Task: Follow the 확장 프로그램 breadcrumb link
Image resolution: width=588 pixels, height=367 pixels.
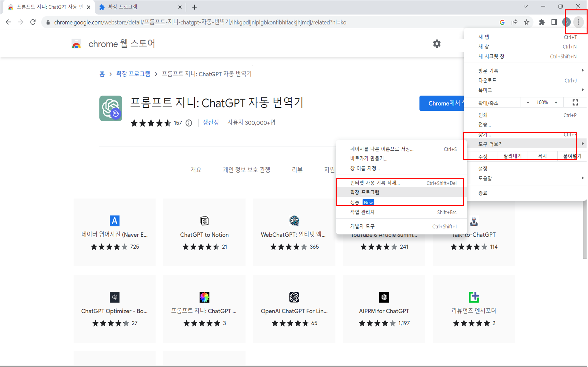Action: point(133,74)
